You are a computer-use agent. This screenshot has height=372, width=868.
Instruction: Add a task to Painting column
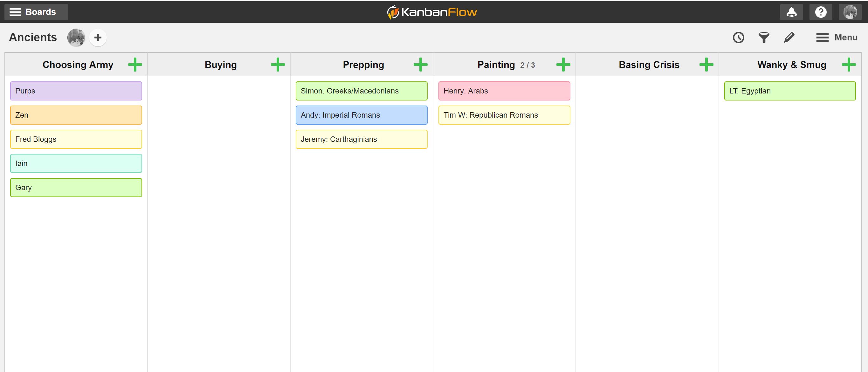tap(563, 65)
